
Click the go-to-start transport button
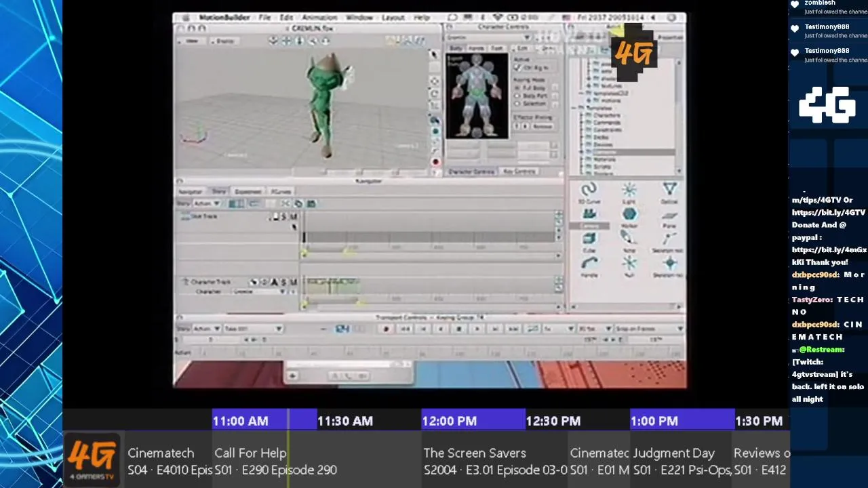click(x=404, y=329)
